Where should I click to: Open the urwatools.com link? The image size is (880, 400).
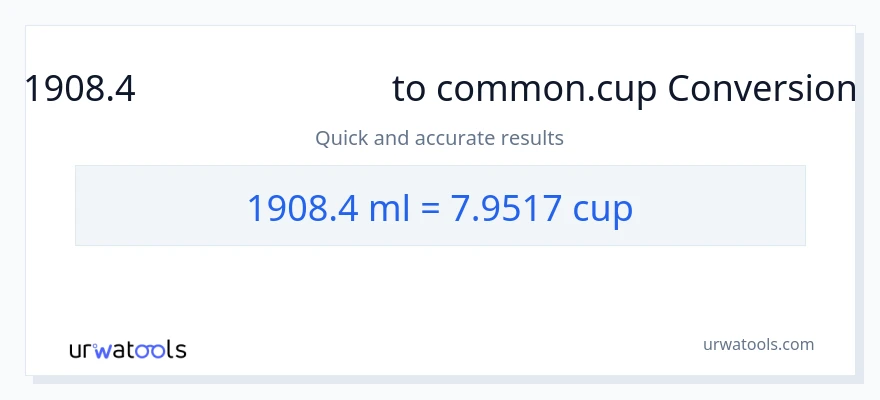pyautogui.click(x=758, y=344)
